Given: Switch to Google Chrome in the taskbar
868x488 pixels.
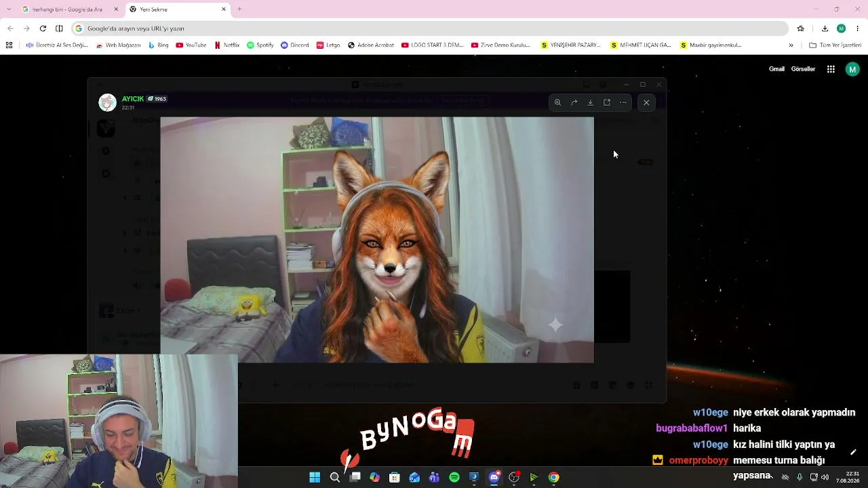Looking at the screenshot, I should (554, 477).
